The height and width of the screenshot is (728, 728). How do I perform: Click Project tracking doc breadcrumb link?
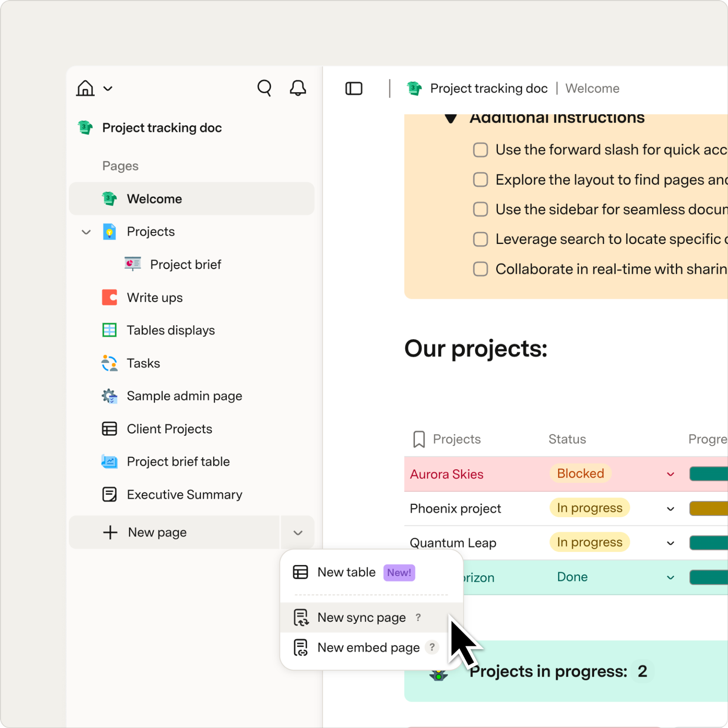pos(489,88)
